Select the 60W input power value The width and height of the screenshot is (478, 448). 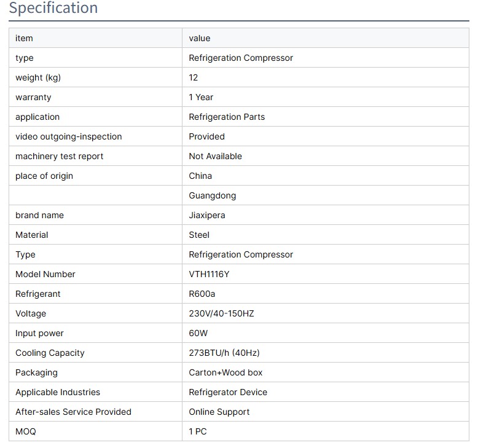199,333
